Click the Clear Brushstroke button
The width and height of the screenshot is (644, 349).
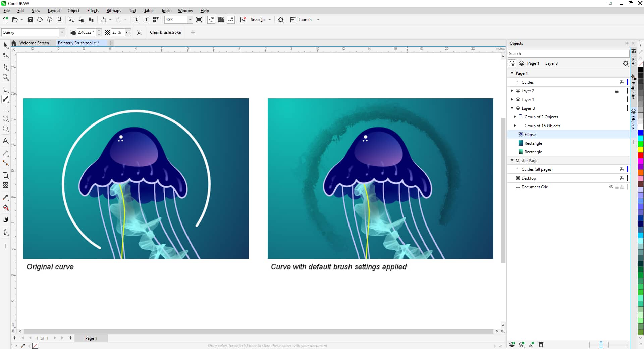coord(165,32)
